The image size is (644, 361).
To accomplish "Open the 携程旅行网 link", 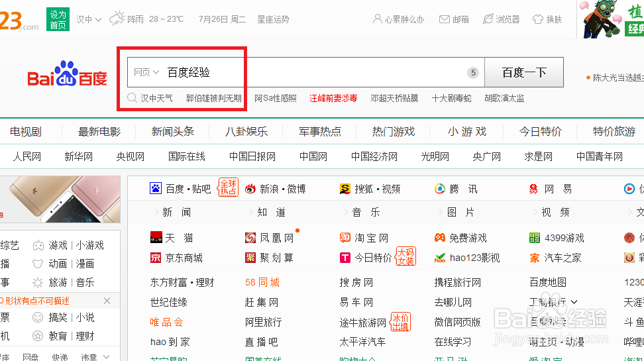I will tap(458, 283).
